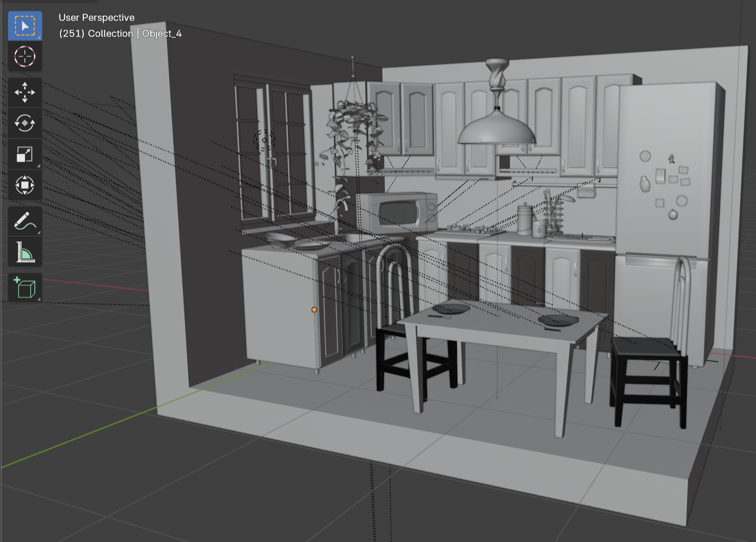
Task: Switch to the Scale tool
Action: (25, 154)
